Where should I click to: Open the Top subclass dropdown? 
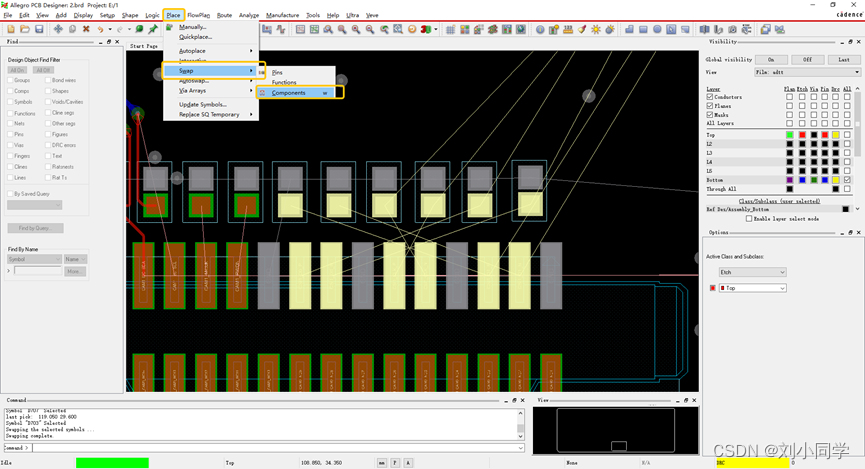(752, 288)
